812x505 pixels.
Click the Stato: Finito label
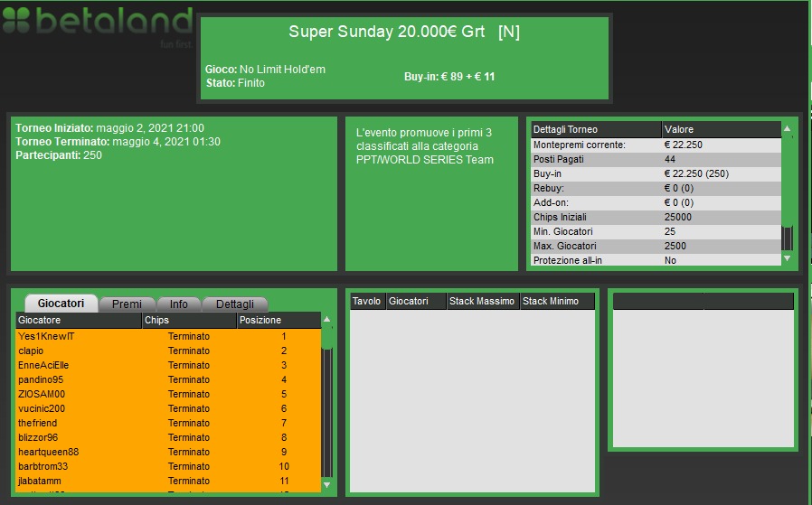point(235,83)
